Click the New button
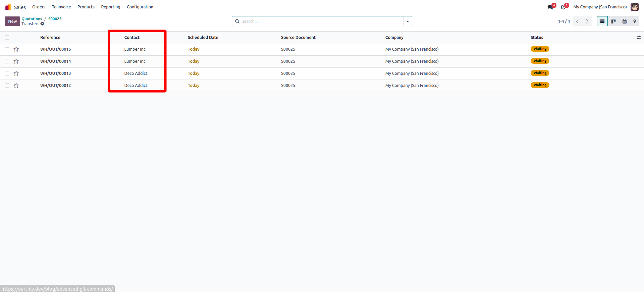 pyautogui.click(x=12, y=21)
